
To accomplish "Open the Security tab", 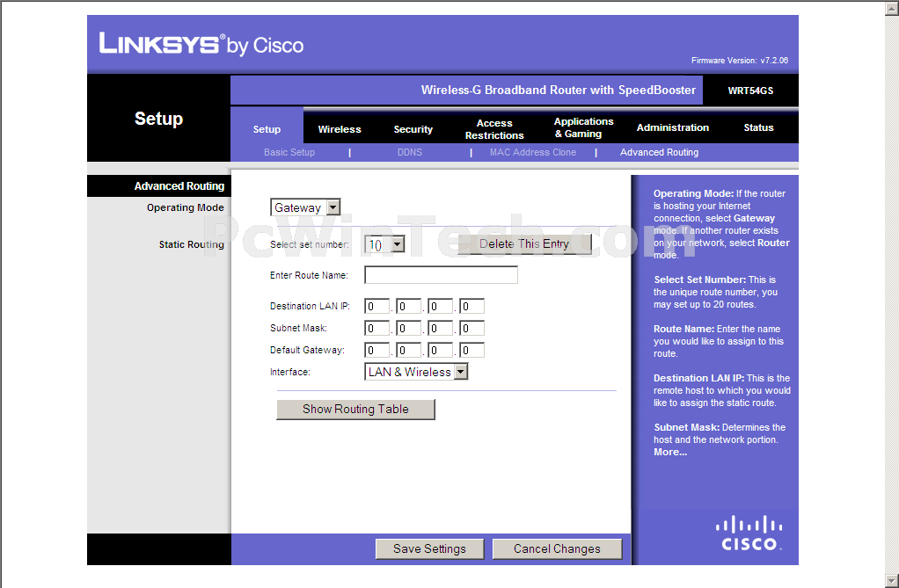I will point(413,129).
